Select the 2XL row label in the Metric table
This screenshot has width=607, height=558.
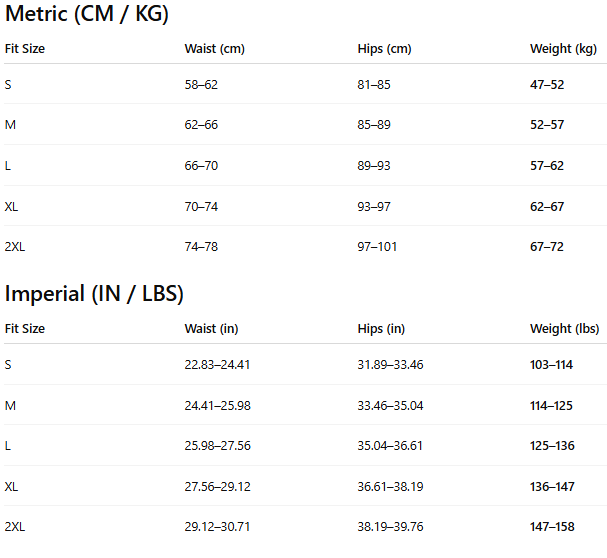tap(15, 246)
